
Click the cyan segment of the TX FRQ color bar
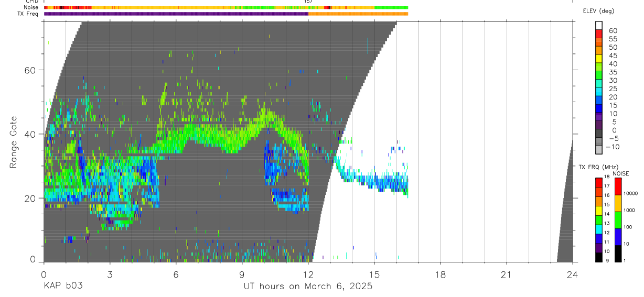[599, 229]
